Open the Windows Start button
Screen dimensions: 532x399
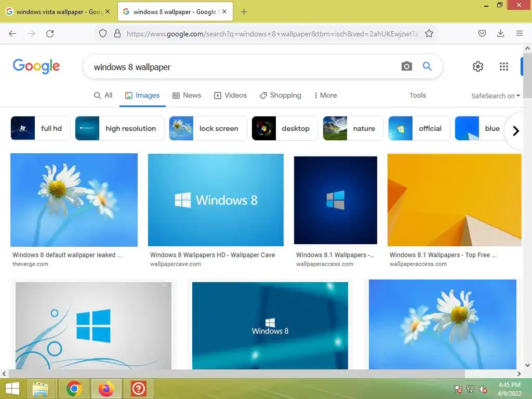(12, 389)
